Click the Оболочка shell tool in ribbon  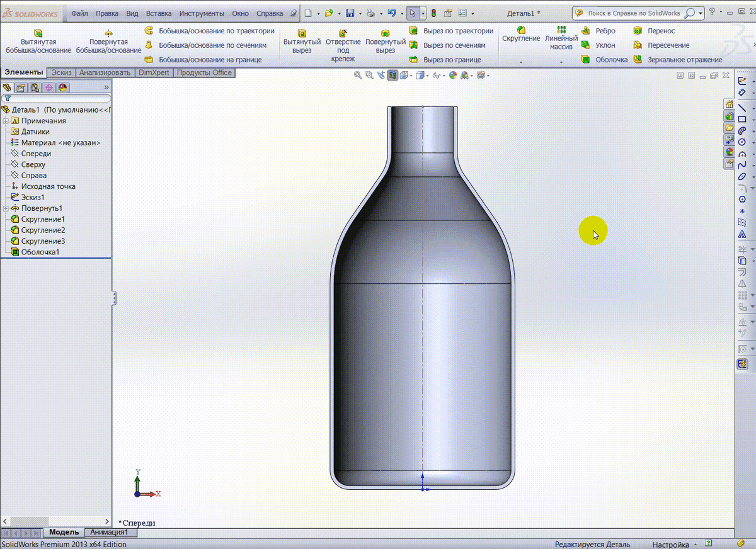604,60
